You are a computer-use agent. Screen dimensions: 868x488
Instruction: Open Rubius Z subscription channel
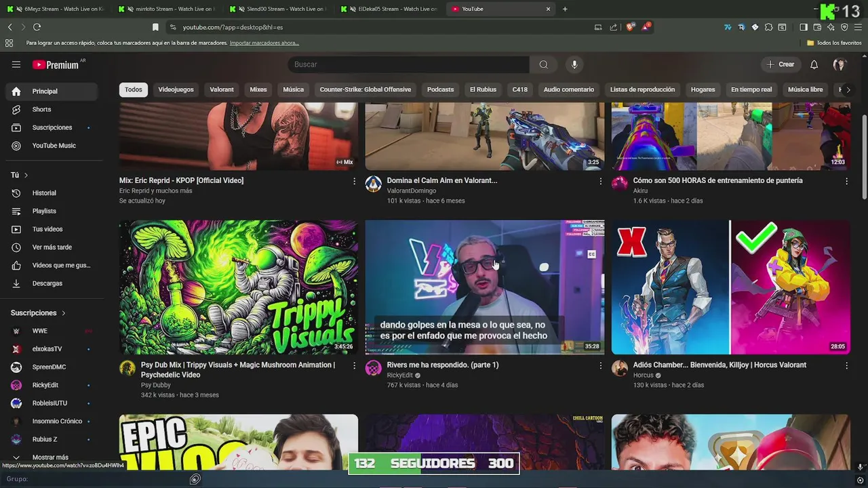(x=52, y=439)
